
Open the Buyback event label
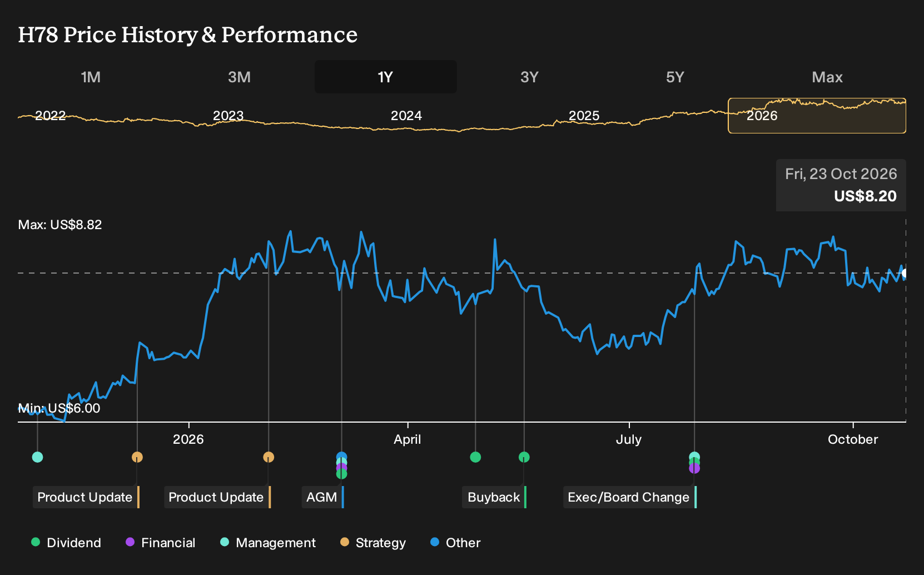pyautogui.click(x=494, y=497)
